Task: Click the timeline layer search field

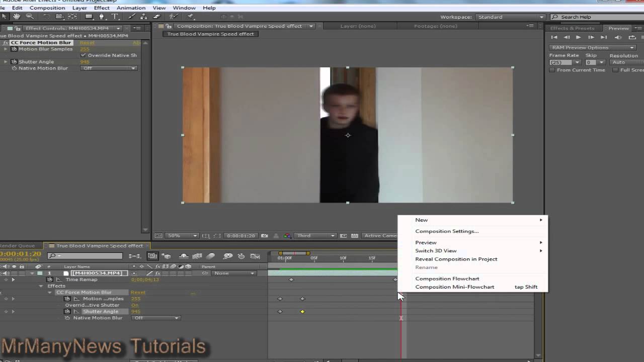Action: 86,256
